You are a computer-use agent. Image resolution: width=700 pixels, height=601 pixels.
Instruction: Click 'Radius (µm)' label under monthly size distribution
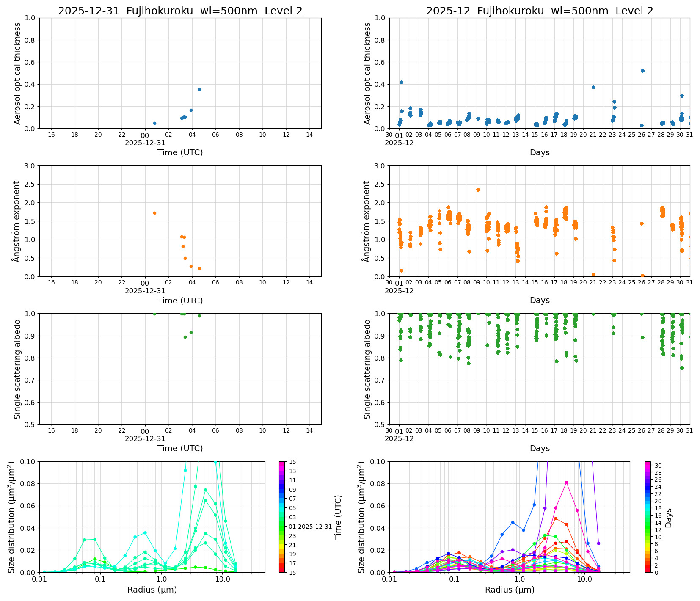[x=510, y=590]
